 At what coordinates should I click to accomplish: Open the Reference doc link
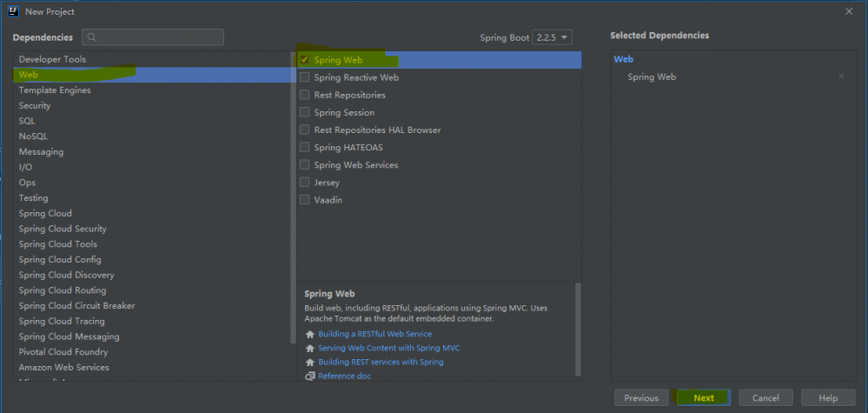[344, 376]
